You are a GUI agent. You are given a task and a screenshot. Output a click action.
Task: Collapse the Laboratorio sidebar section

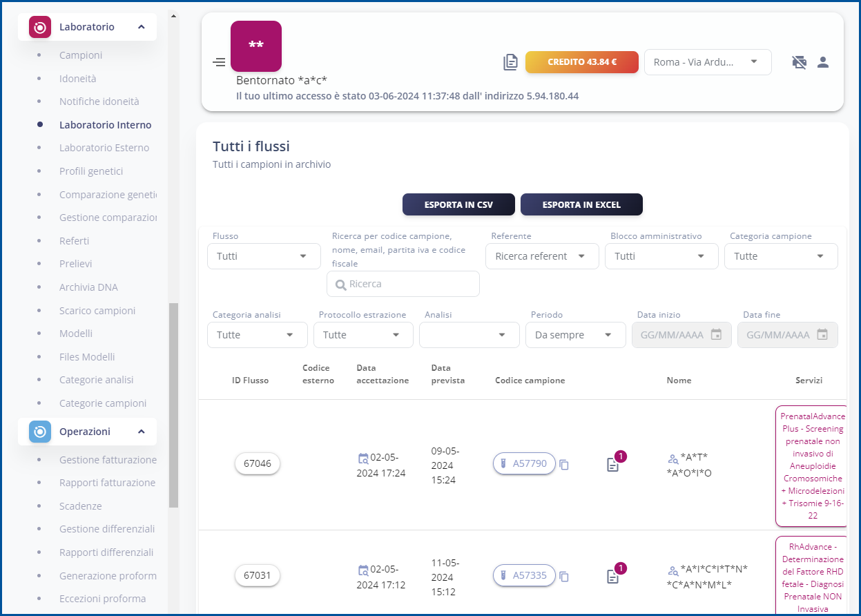coord(141,27)
